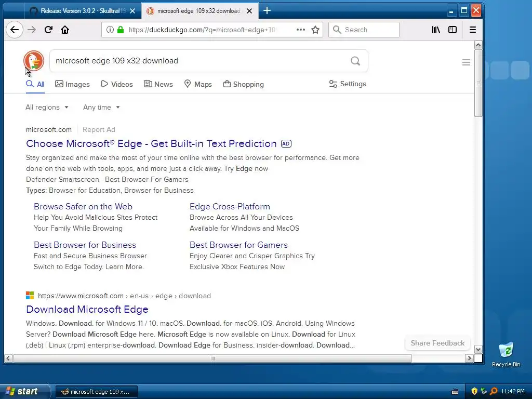Click horizontal scrollbar right arrow
Image resolution: width=532 pixels, height=399 pixels.
coord(469,358)
